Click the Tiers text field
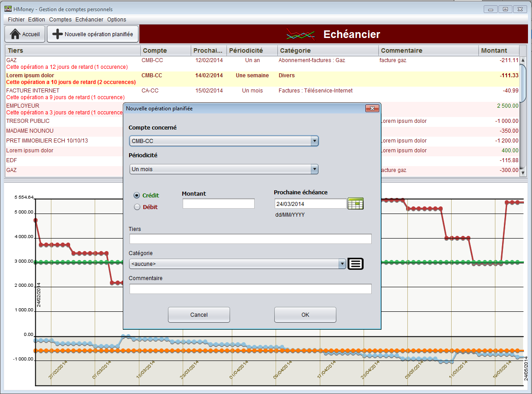Image resolution: width=532 pixels, height=394 pixels. (x=250, y=239)
